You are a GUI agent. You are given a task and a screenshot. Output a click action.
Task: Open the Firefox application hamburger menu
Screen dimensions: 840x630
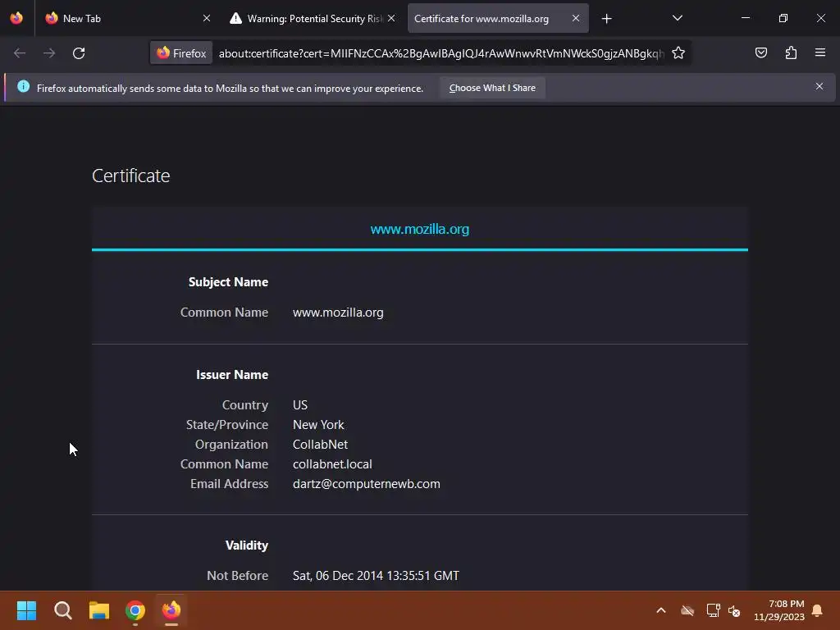[x=819, y=53]
